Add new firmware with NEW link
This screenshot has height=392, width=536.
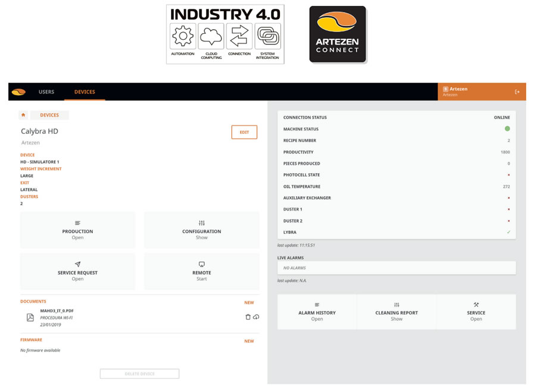[249, 341]
